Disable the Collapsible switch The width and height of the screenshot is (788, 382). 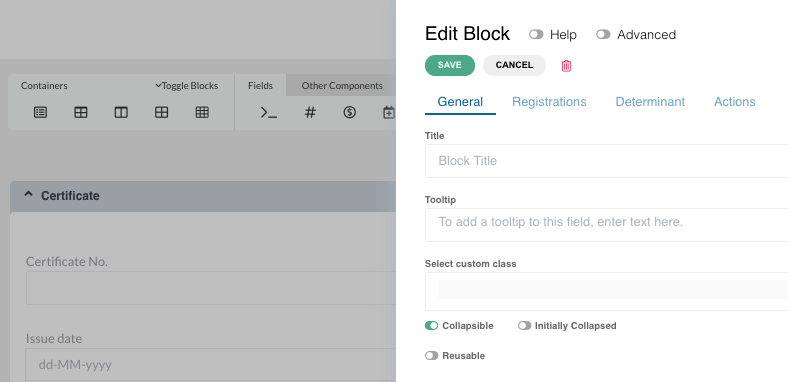tap(432, 326)
